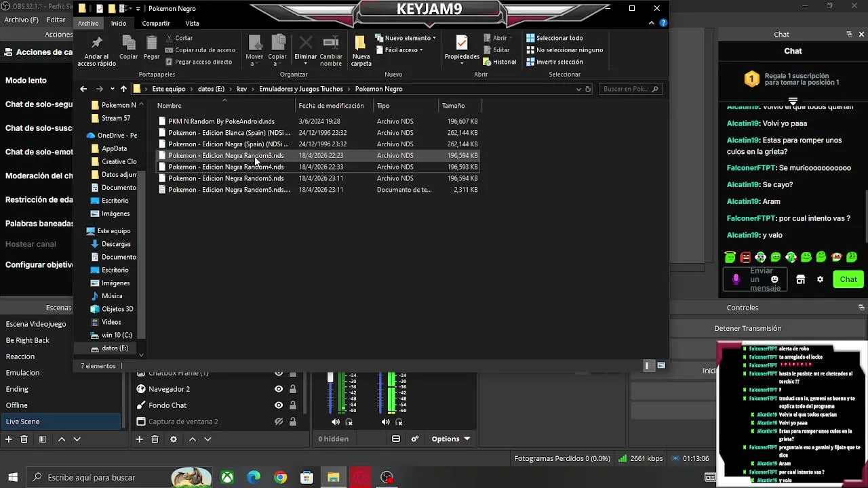Image resolution: width=868 pixels, height=488 pixels.
Task: Refresh the Explorer folder view
Action: coord(588,89)
